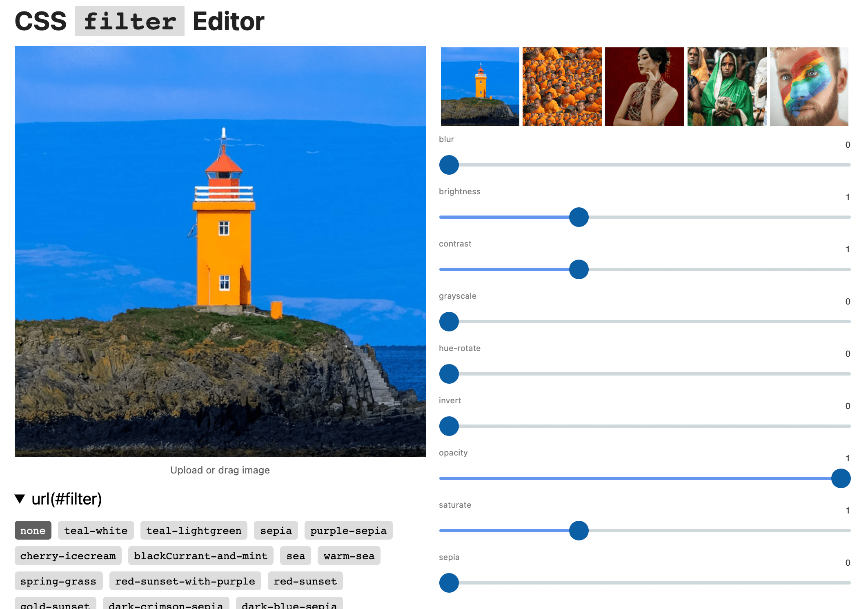Apply the cherry-icecream preset
The width and height of the screenshot is (868, 609).
(x=68, y=556)
